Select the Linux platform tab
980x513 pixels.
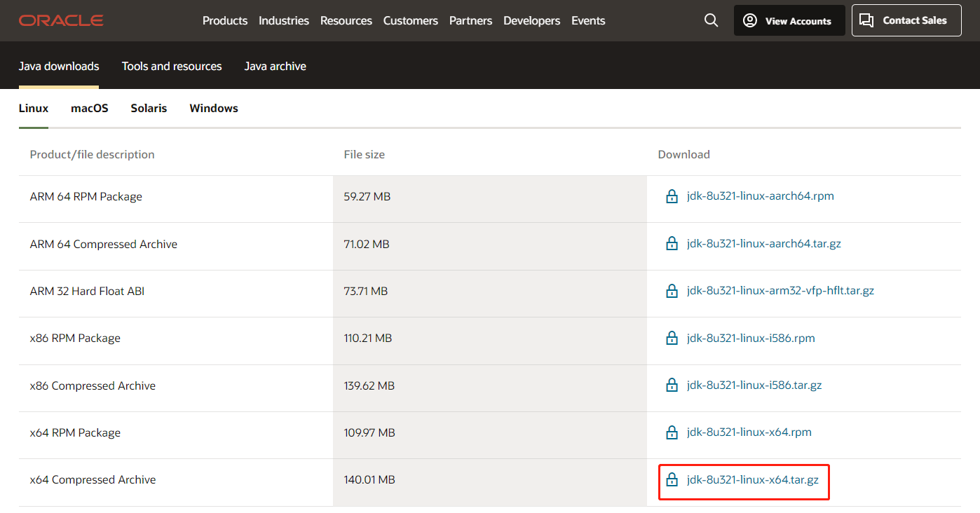[34, 109]
